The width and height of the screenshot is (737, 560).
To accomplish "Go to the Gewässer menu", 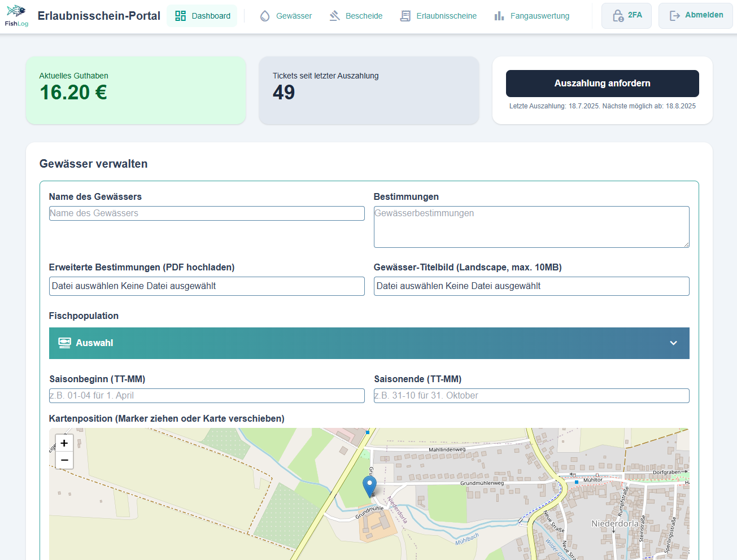I will coord(286,16).
